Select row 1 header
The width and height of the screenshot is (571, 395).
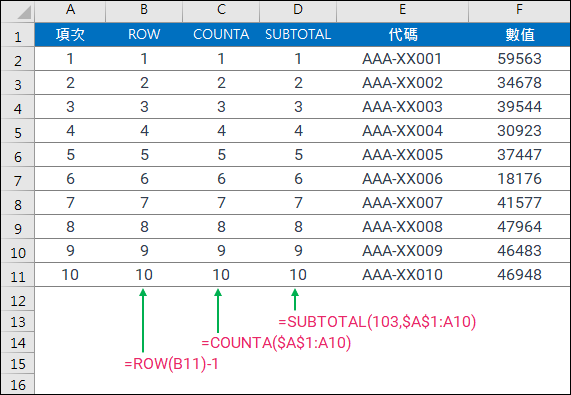click(x=18, y=35)
